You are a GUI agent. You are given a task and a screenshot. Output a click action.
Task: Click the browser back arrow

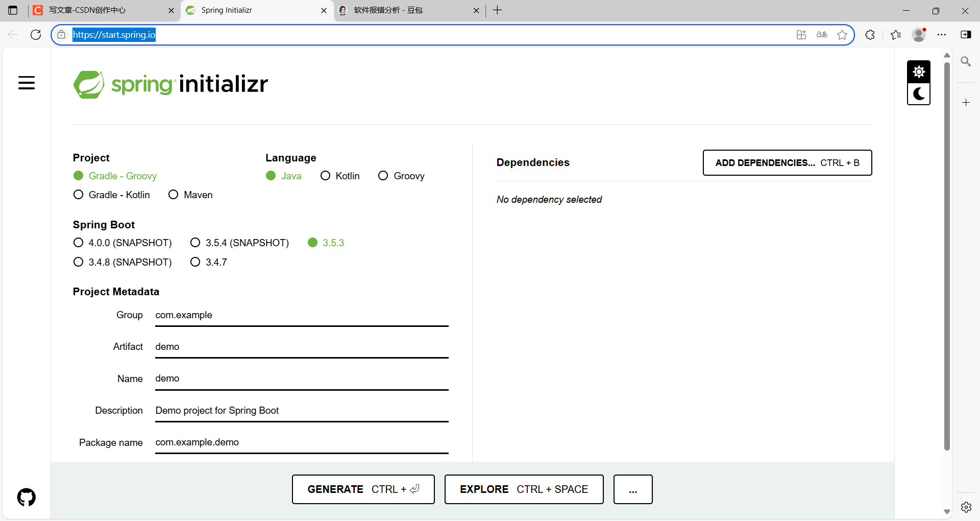point(13,35)
